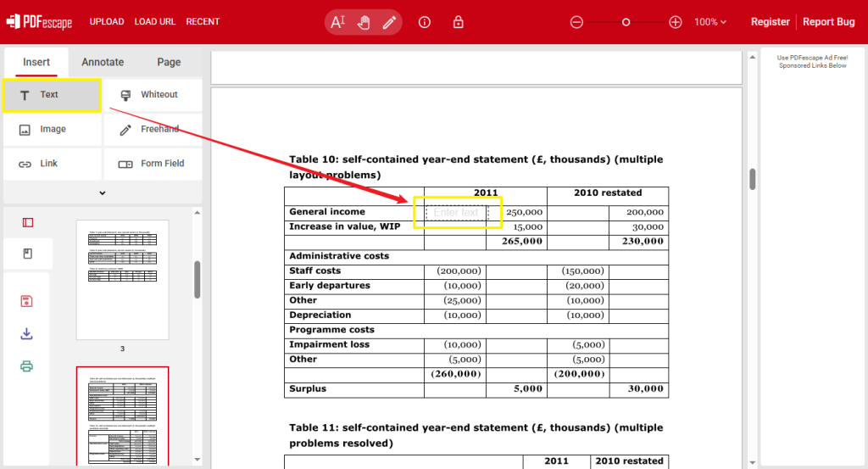Click 'Staff costs' row label

point(314,271)
